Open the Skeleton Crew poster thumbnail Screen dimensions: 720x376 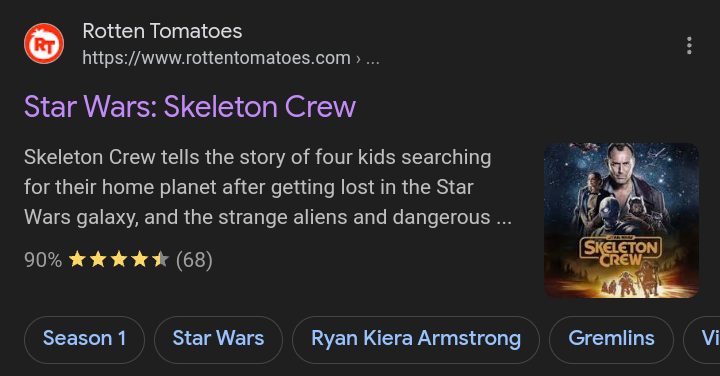tap(621, 220)
